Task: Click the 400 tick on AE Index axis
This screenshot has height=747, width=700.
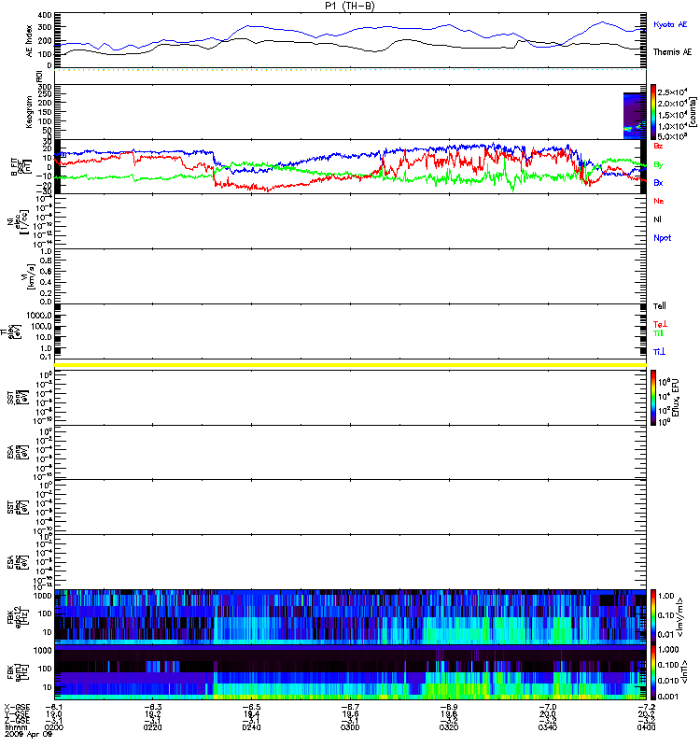Action: click(x=45, y=15)
